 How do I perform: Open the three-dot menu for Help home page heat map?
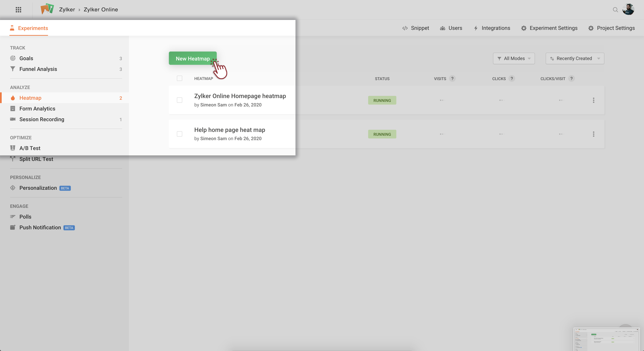(593, 134)
